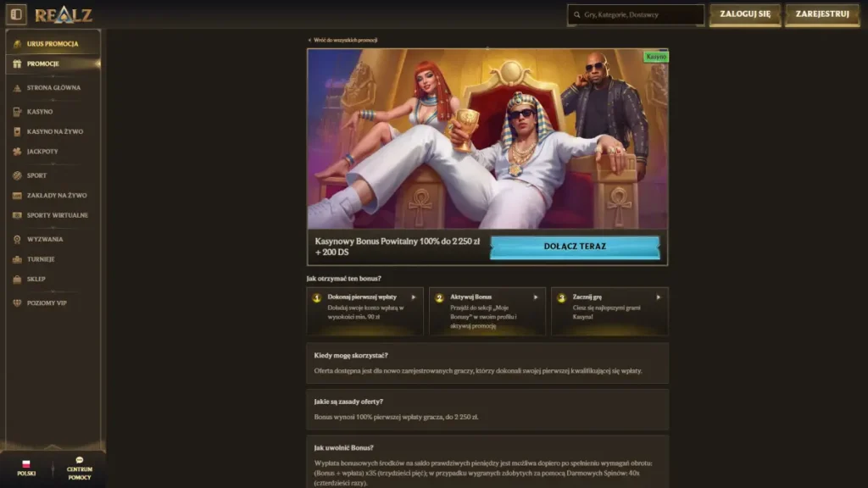Viewport: 868px width, 488px height.
Task: Click the green Kasyno tag on banner
Action: point(656,57)
